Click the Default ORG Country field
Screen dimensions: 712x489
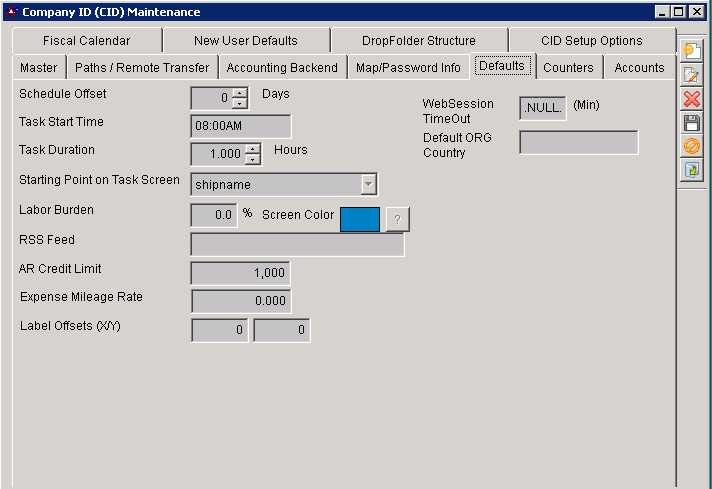(x=578, y=143)
